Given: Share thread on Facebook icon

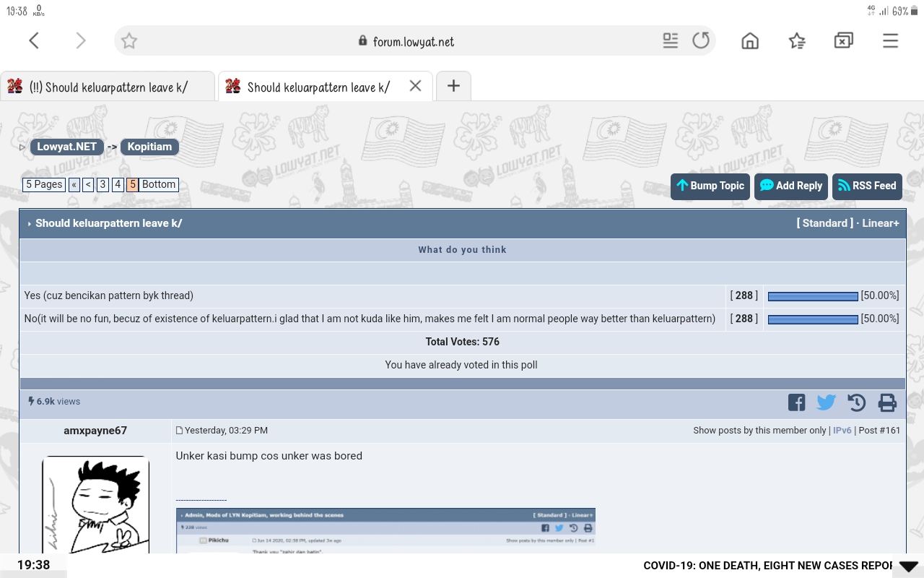Looking at the screenshot, I should point(796,402).
